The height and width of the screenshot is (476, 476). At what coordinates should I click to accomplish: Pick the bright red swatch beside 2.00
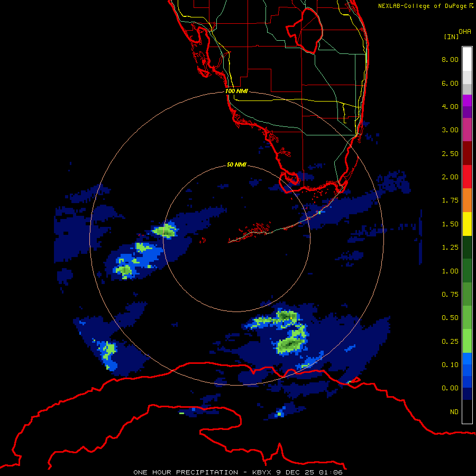click(x=467, y=177)
